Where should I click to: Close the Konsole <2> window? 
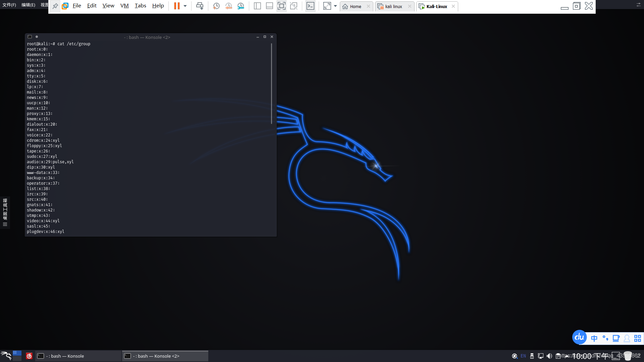coord(272,37)
